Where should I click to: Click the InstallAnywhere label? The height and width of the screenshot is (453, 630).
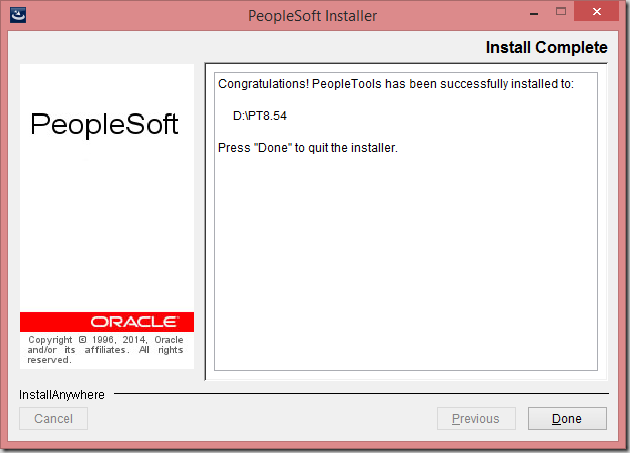[61, 395]
